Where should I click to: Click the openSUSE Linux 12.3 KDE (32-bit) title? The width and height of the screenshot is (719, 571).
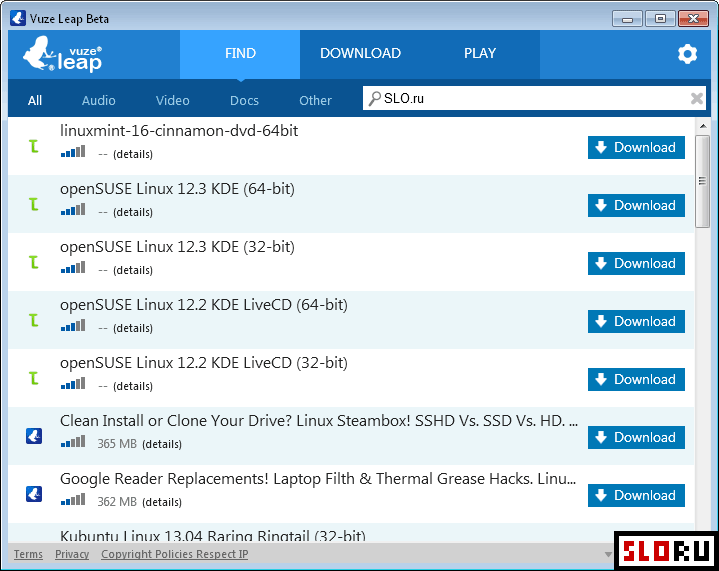coord(177,247)
